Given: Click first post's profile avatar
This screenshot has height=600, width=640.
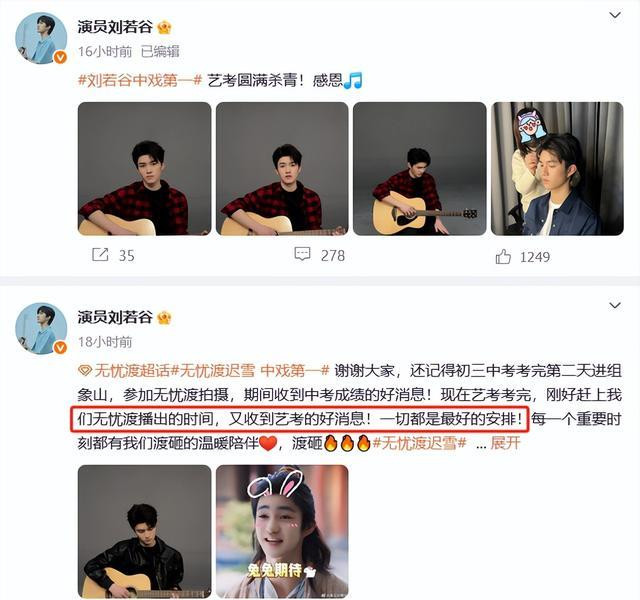Looking at the screenshot, I should 41,38.
